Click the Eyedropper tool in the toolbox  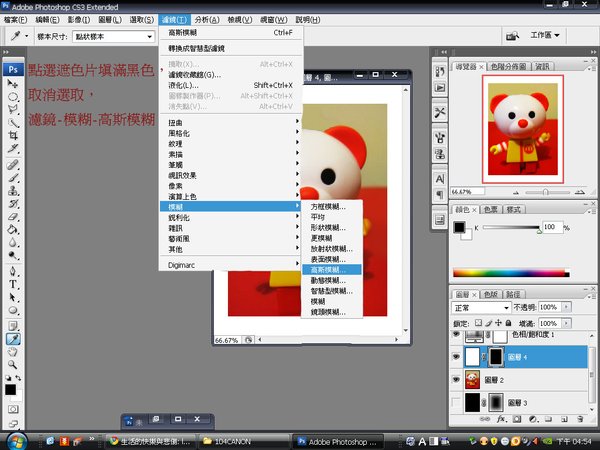click(x=13, y=339)
